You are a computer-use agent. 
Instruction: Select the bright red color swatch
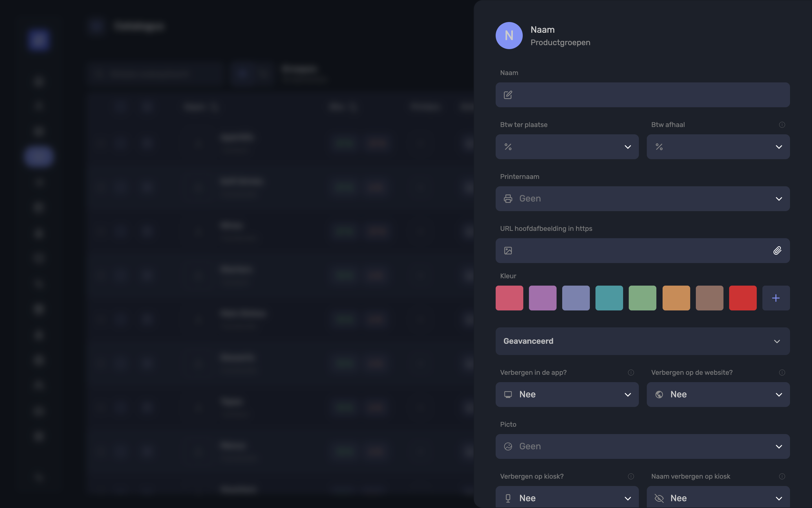pos(743,298)
